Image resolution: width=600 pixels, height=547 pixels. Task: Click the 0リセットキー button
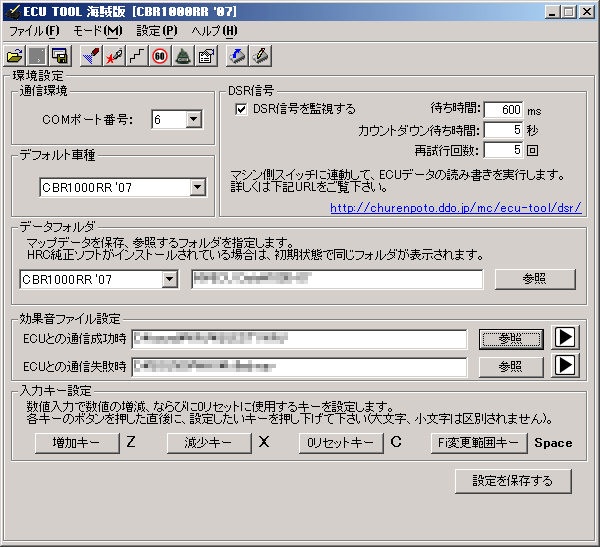[x=341, y=443]
